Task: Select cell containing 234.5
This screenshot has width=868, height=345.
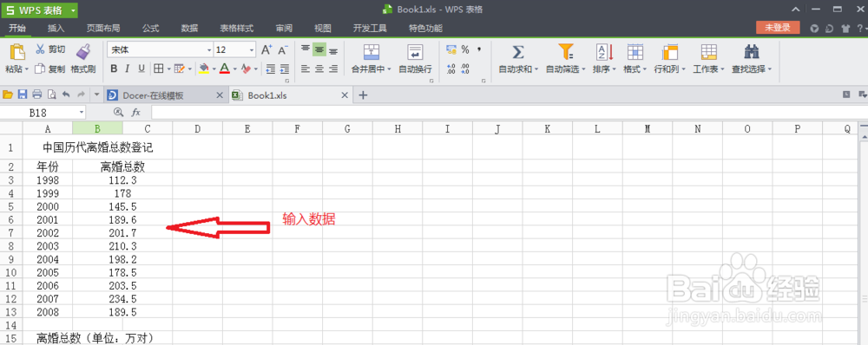Action: (123, 298)
